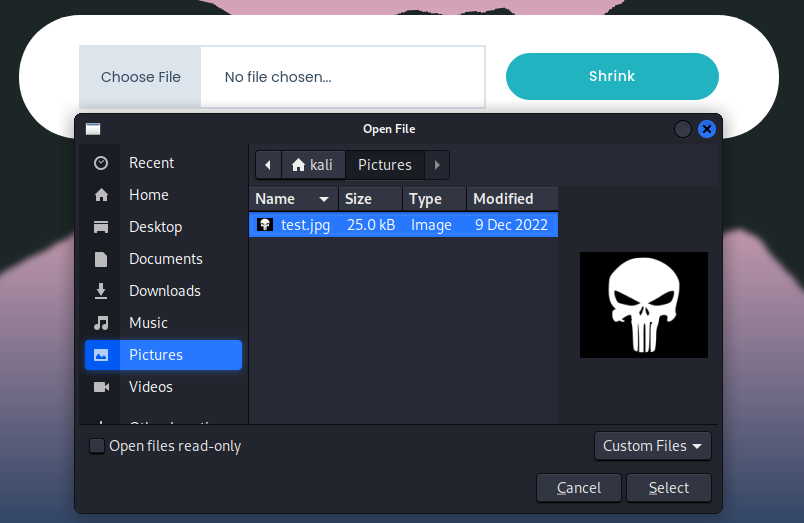Click the Pictures path bar segment
The width and height of the screenshot is (804, 523).
[385, 165]
